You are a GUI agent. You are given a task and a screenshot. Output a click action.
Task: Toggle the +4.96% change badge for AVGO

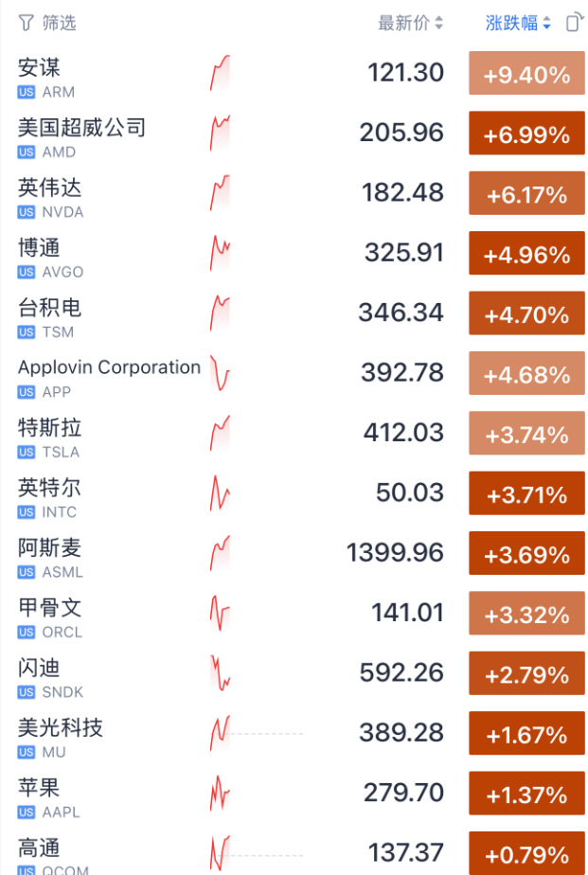point(526,255)
